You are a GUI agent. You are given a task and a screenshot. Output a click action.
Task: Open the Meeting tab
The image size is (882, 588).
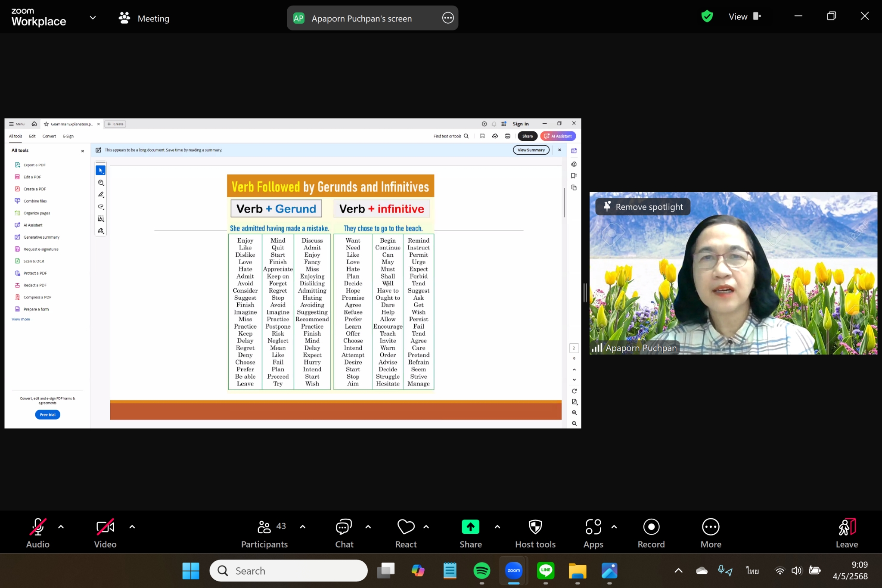pos(144,18)
